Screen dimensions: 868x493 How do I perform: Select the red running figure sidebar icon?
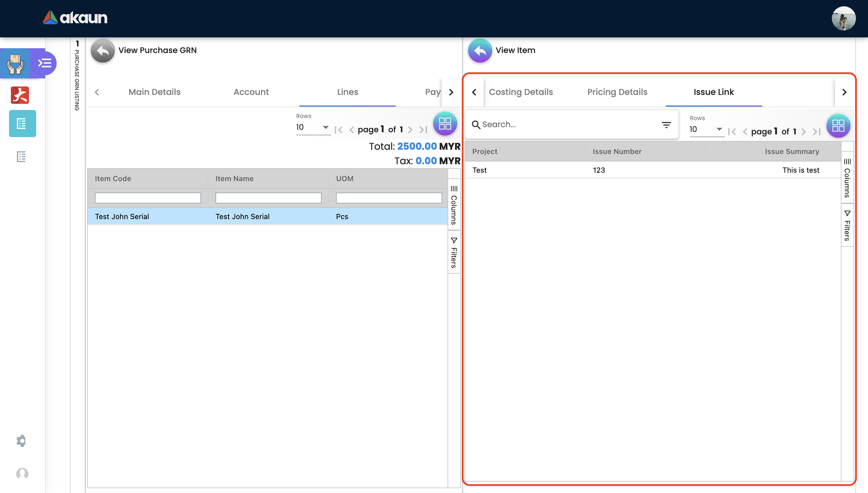(x=20, y=95)
